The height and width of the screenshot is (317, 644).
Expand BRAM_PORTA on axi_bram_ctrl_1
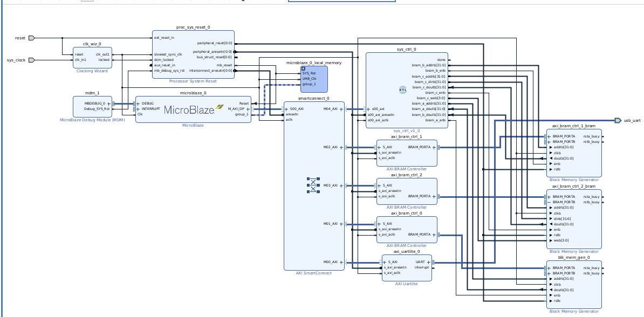click(435, 146)
